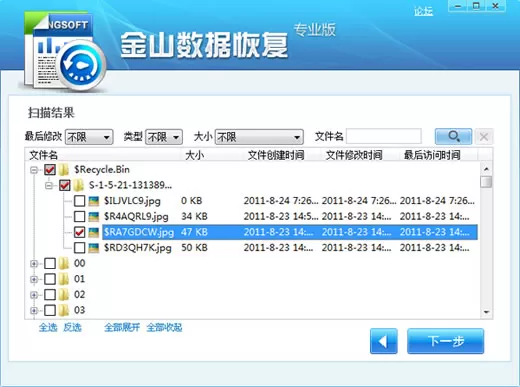Image resolution: width=520 pixels, height=387 pixels.
Task: Click the S-1-5-21-131389... folder name
Action: (x=130, y=185)
